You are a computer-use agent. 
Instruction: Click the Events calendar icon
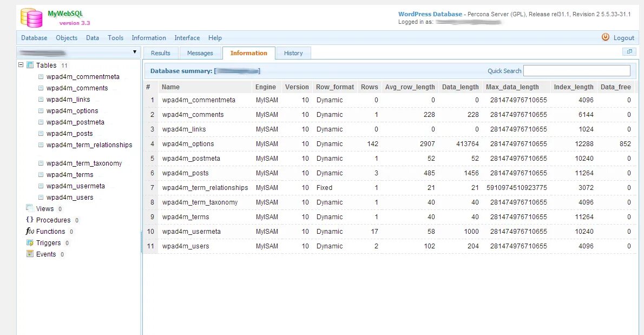pyautogui.click(x=29, y=254)
